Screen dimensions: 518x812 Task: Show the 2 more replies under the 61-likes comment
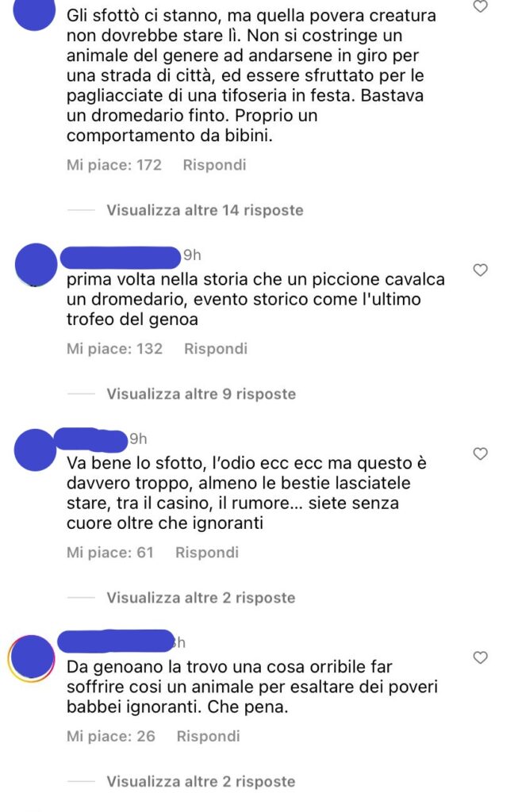(201, 598)
